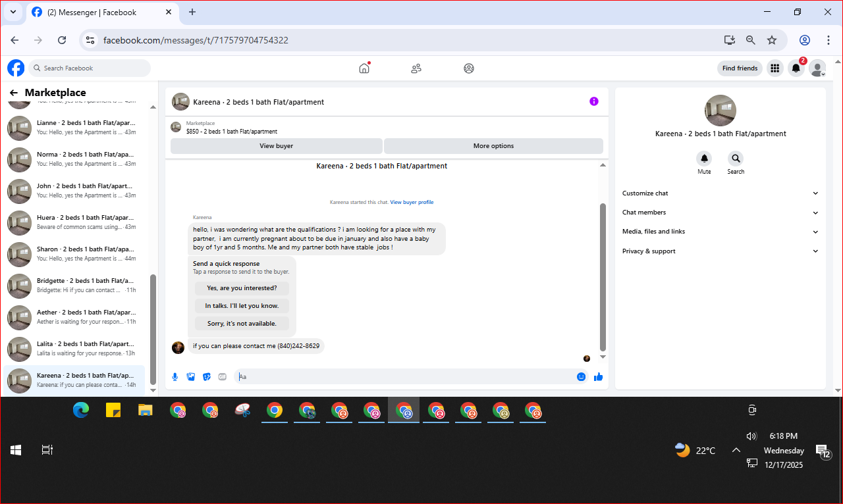Image resolution: width=843 pixels, height=504 pixels.
Task: Launch Microsoft Edge from the taskbar
Action: click(x=81, y=411)
